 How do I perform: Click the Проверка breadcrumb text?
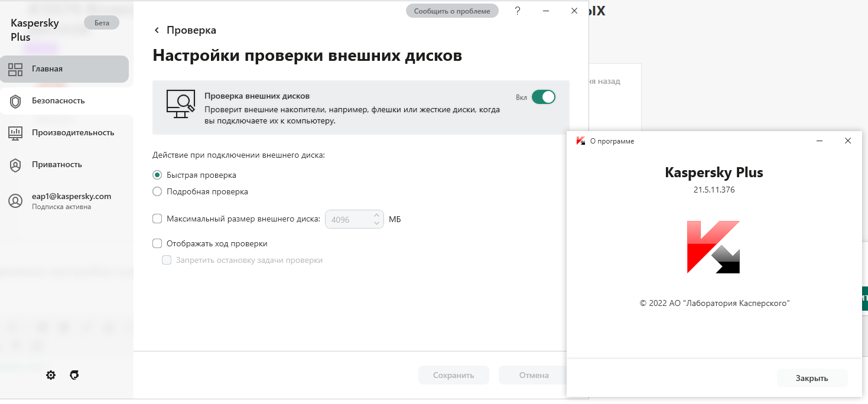tap(191, 30)
